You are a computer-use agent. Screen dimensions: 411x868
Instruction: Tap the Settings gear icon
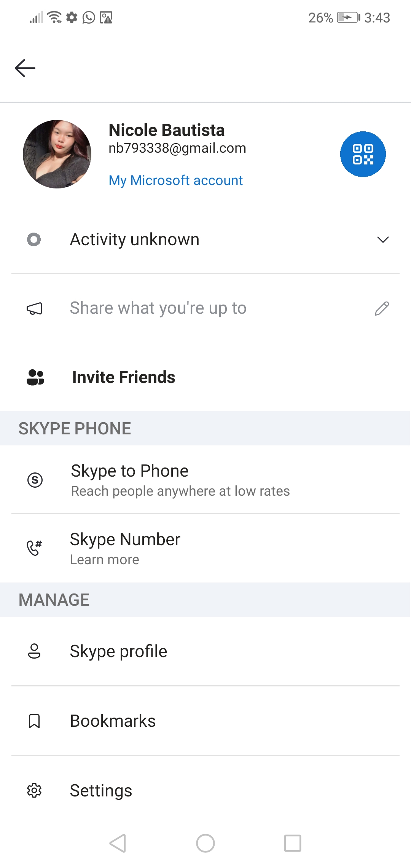click(x=34, y=791)
